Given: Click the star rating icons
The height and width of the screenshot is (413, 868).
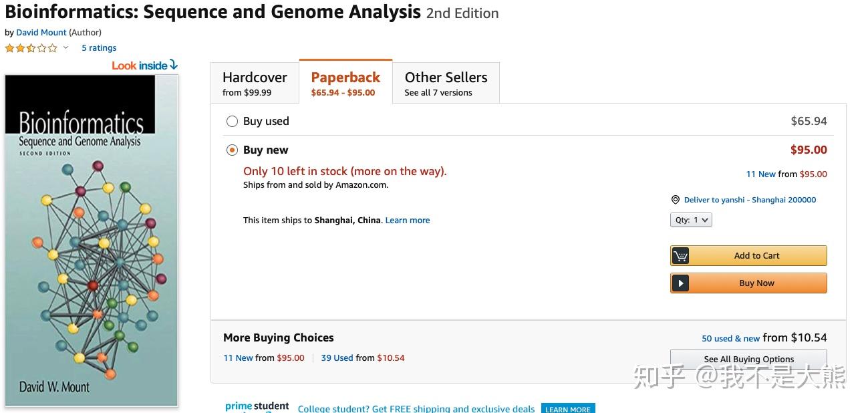Looking at the screenshot, I should (31, 48).
